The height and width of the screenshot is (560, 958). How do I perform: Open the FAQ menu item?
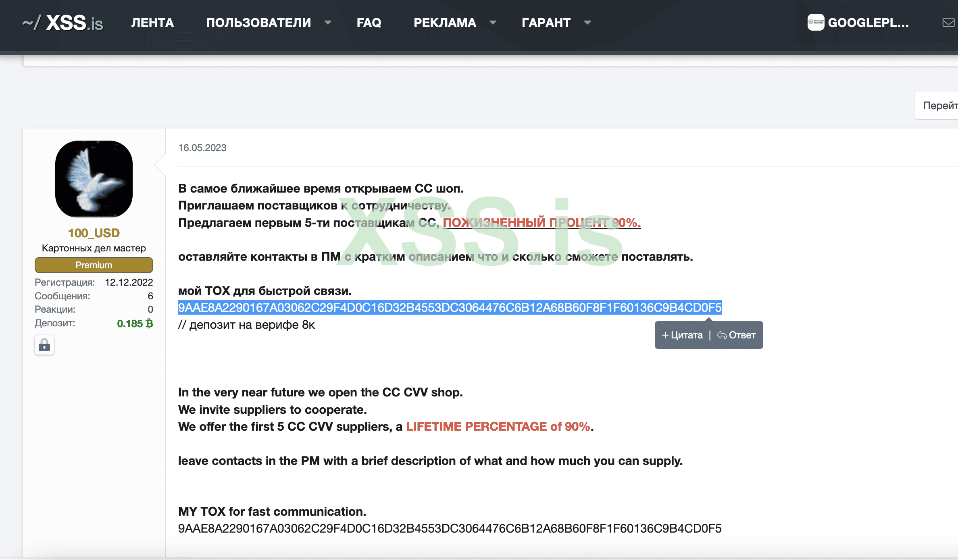point(369,23)
